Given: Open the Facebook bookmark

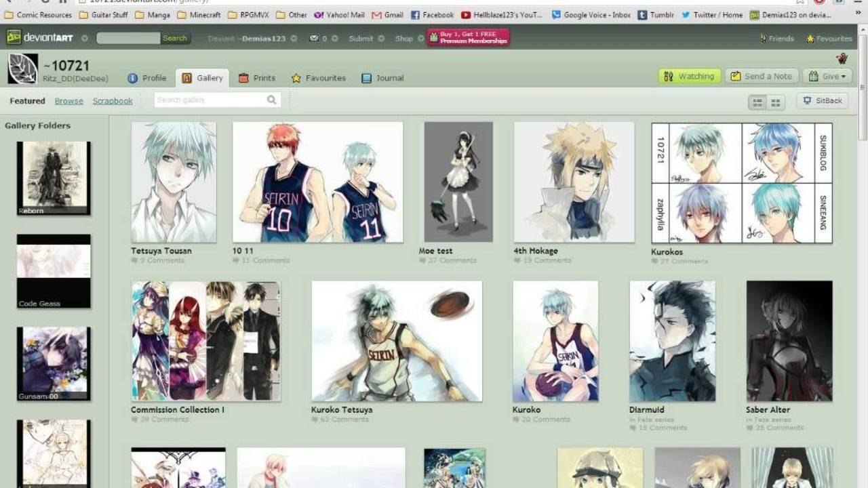Looking at the screenshot, I should pos(432,14).
